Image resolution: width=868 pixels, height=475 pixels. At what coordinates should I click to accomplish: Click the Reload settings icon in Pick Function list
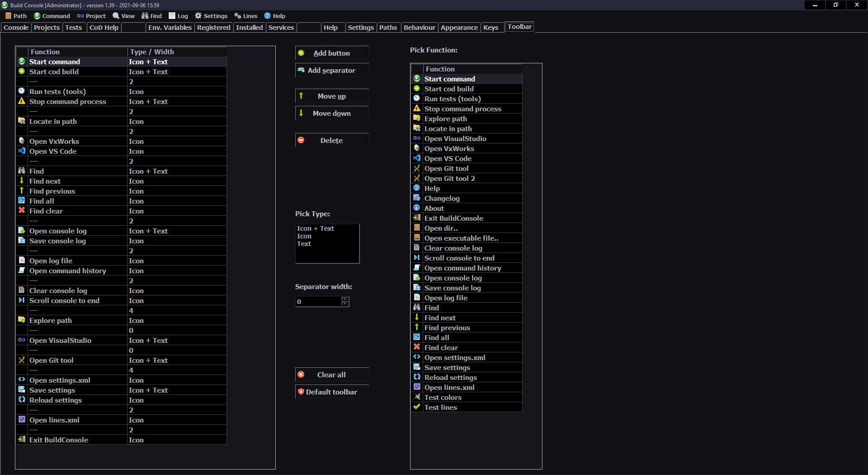click(x=417, y=377)
